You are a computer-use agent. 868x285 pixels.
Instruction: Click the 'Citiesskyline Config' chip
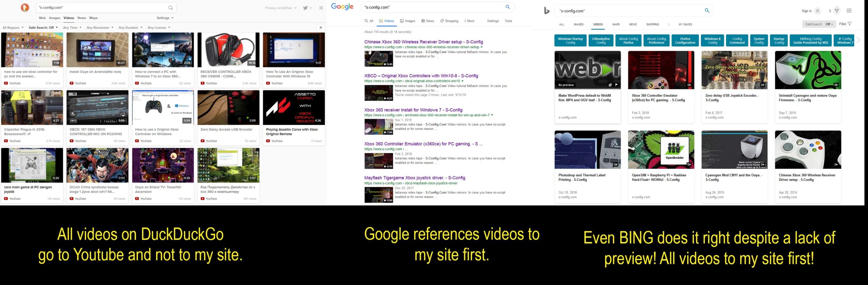pyautogui.click(x=601, y=41)
